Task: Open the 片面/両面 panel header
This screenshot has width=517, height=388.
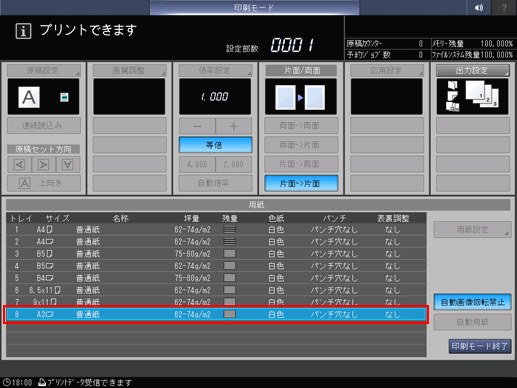Action: [x=301, y=70]
